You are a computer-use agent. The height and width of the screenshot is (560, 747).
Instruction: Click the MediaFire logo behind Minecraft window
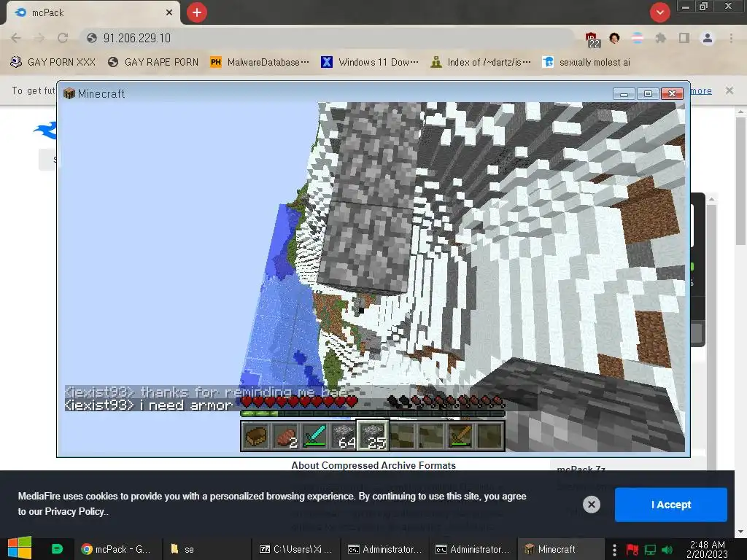point(45,131)
